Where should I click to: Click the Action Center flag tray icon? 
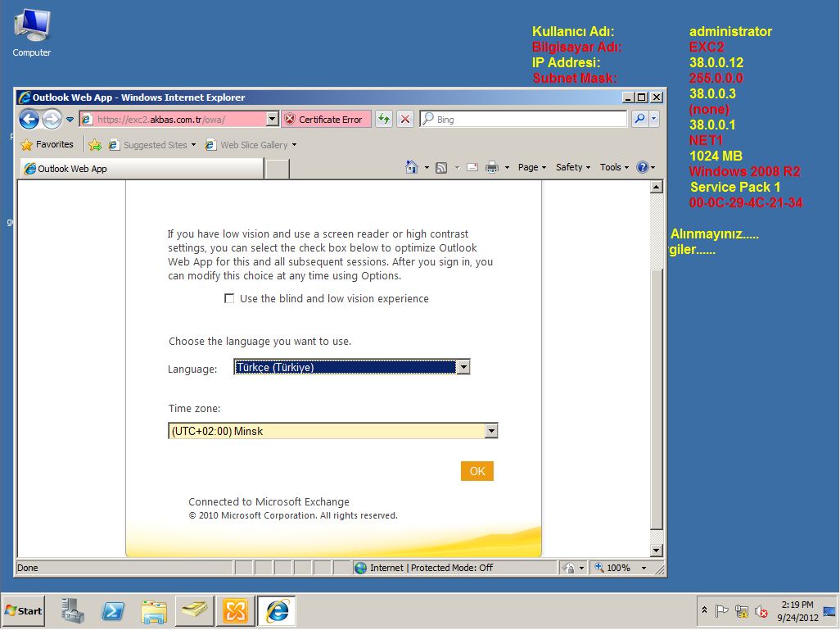coord(721,610)
